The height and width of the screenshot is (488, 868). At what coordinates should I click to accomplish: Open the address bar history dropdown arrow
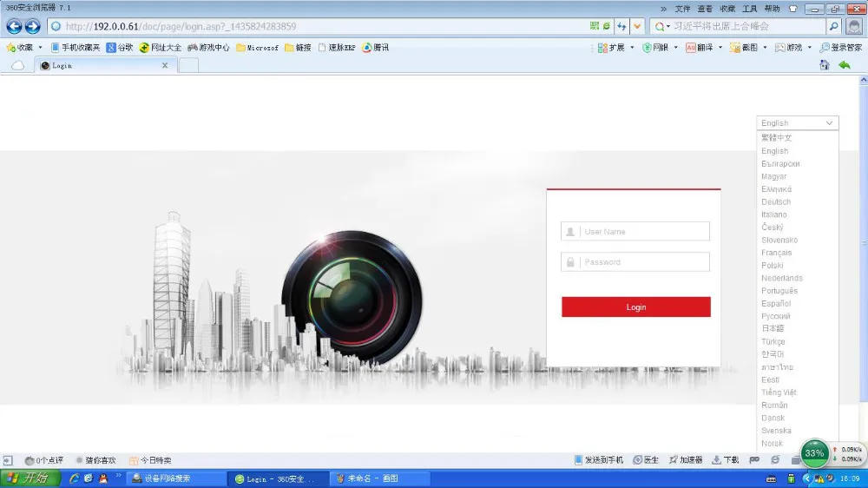637,26
